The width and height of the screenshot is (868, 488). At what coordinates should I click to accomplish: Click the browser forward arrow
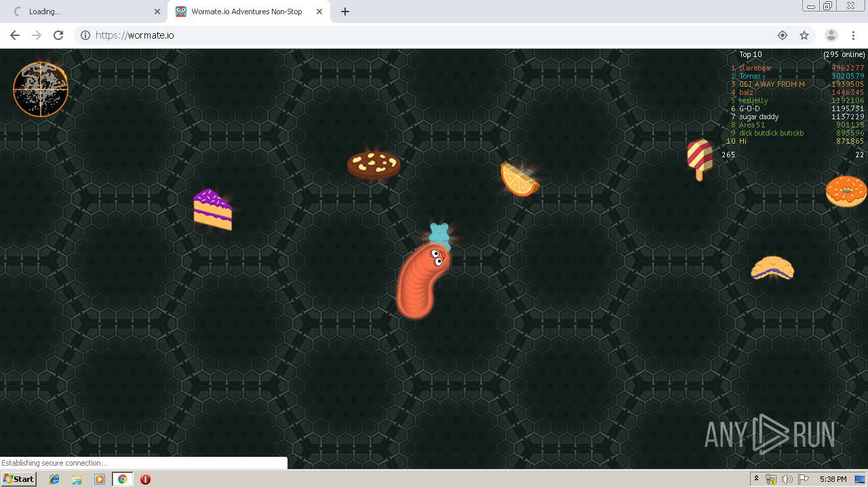pyautogui.click(x=37, y=35)
